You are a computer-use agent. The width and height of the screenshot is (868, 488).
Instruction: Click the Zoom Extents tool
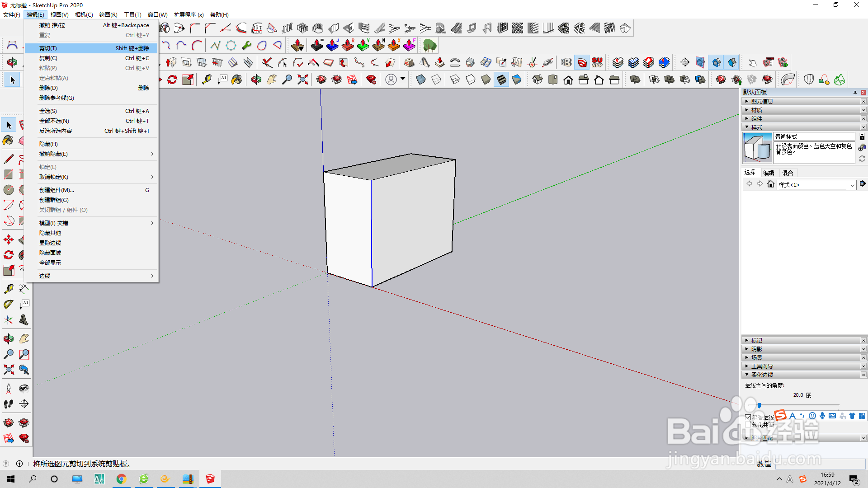point(8,370)
